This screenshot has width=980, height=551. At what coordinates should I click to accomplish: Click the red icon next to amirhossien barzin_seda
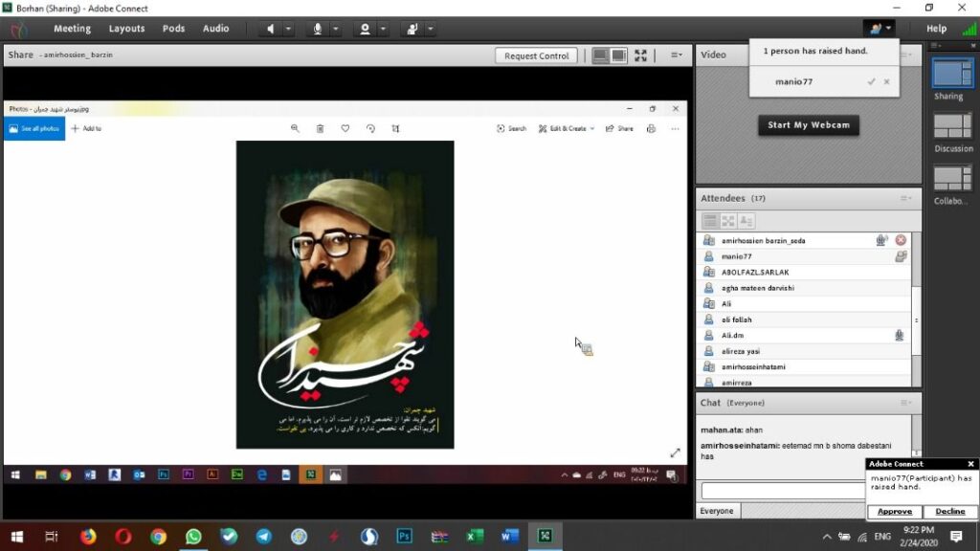click(x=901, y=240)
